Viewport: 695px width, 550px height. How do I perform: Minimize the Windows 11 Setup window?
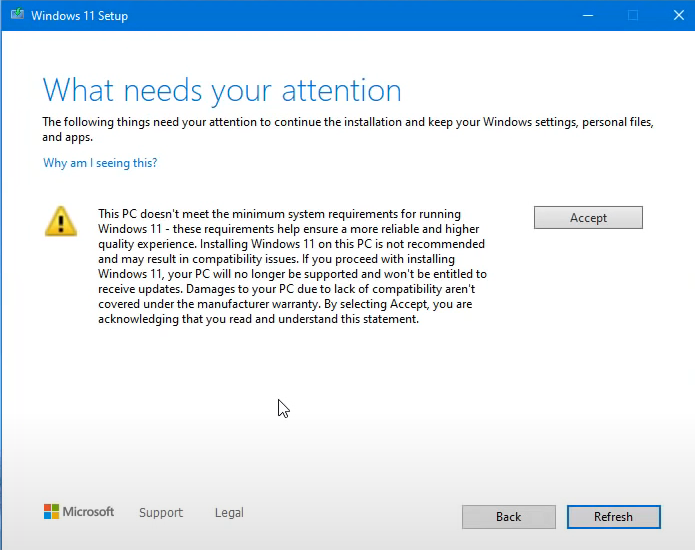pos(588,16)
